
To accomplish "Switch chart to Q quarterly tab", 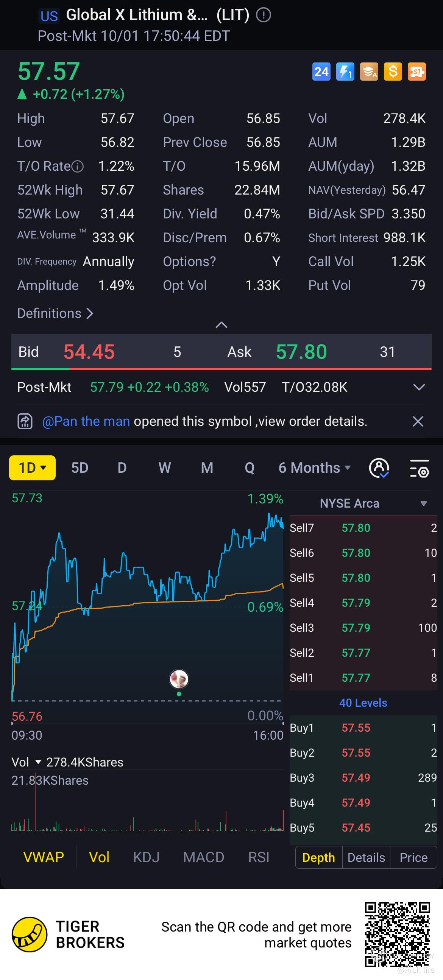I will 249,468.
